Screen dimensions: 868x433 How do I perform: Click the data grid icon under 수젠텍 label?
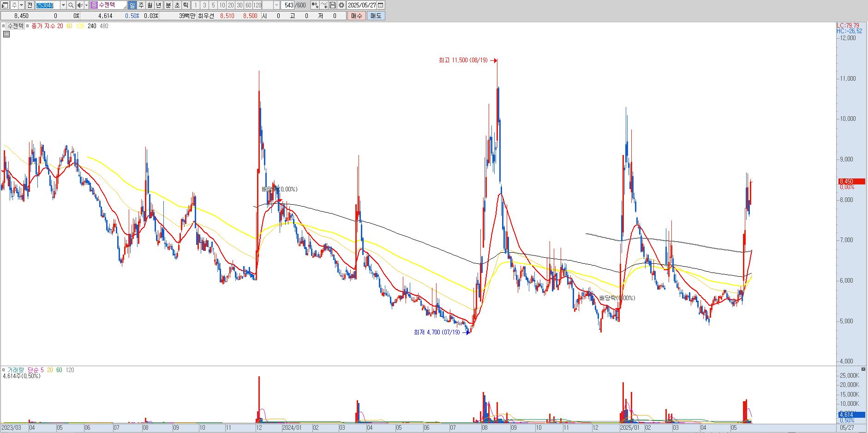(x=6, y=34)
